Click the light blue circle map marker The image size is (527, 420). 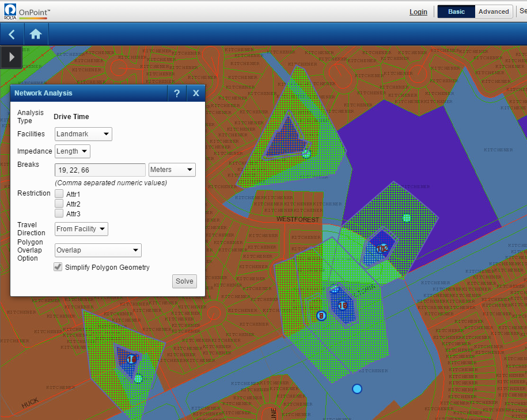357,389
